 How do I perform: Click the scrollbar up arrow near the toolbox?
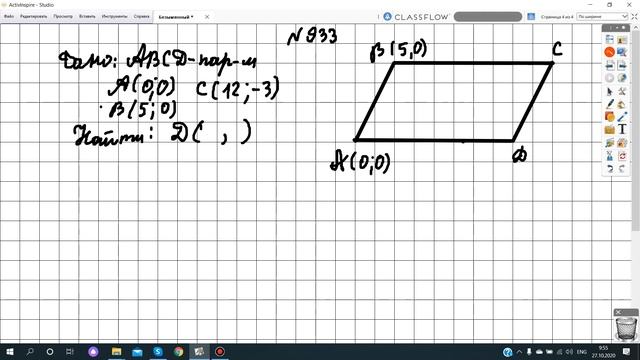pos(636,27)
